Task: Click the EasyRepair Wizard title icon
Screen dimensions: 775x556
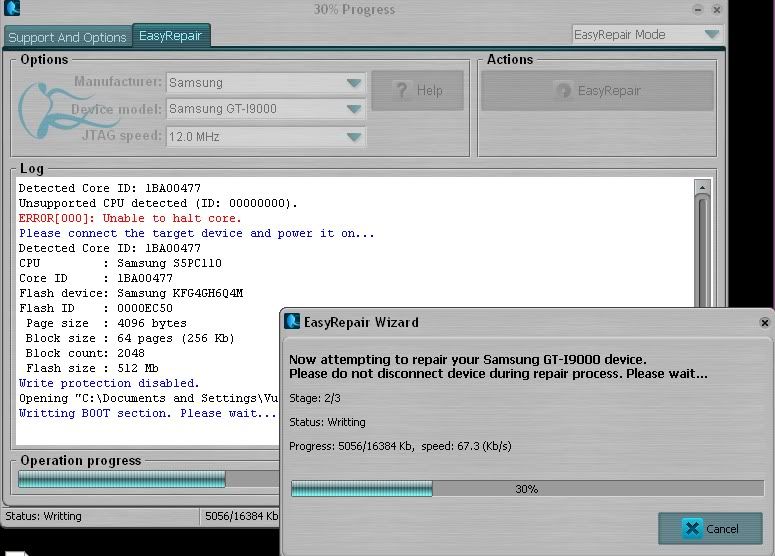Action: click(292, 321)
